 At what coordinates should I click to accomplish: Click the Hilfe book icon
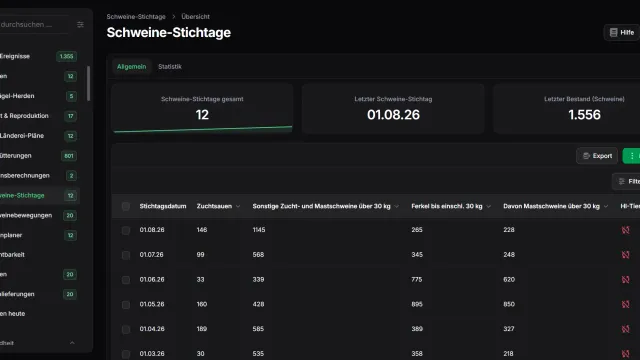(613, 32)
